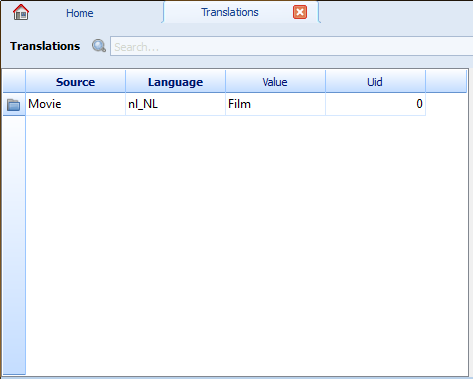This screenshot has height=379, width=473.
Task: Sort by the Value column header
Action: click(x=275, y=82)
